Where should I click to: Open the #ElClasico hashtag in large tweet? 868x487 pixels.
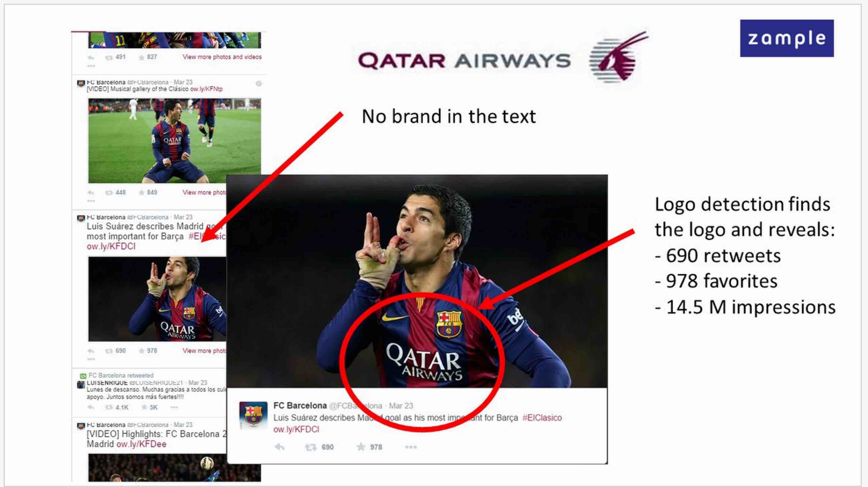point(542,418)
